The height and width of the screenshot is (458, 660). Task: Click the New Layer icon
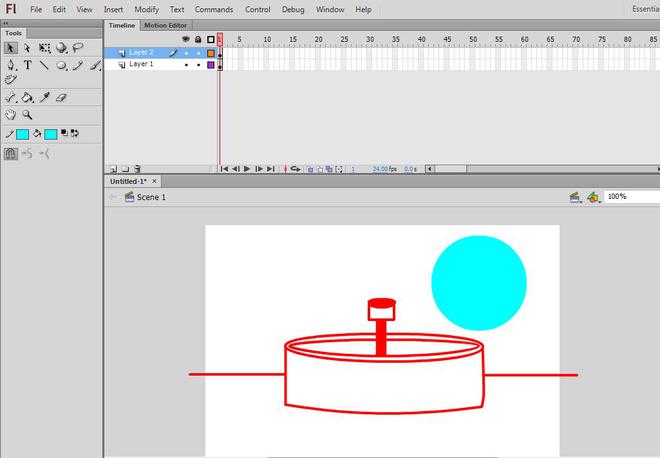click(x=113, y=169)
